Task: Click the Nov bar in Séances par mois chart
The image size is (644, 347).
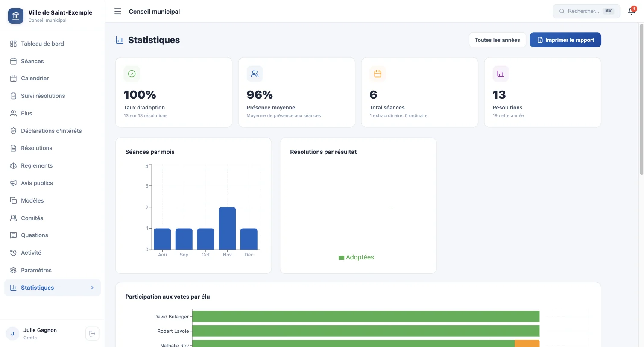Action: pyautogui.click(x=227, y=228)
